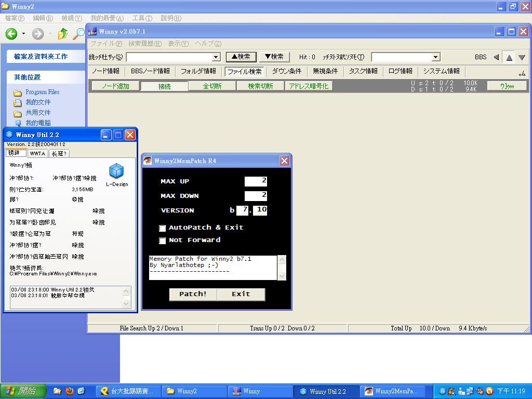Screen dimensions: 532x399
Task: Expand the search keyword dropdown in Winny
Action: pyautogui.click(x=216, y=57)
